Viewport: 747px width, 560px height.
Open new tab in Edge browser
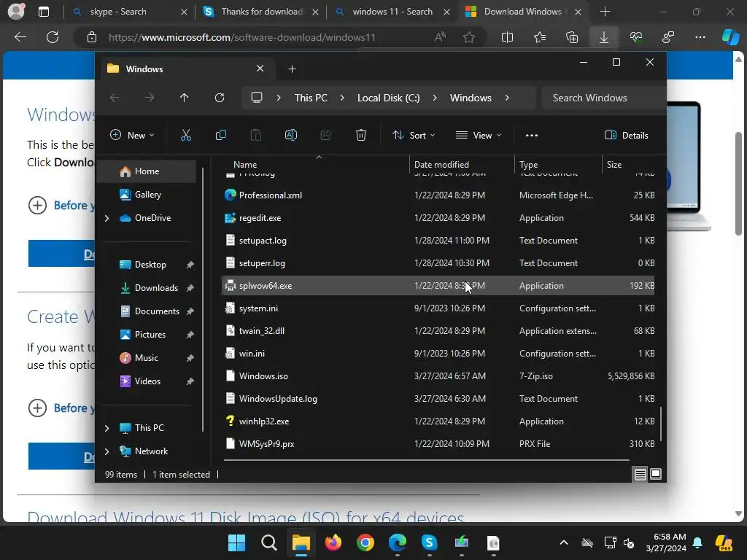point(605,12)
